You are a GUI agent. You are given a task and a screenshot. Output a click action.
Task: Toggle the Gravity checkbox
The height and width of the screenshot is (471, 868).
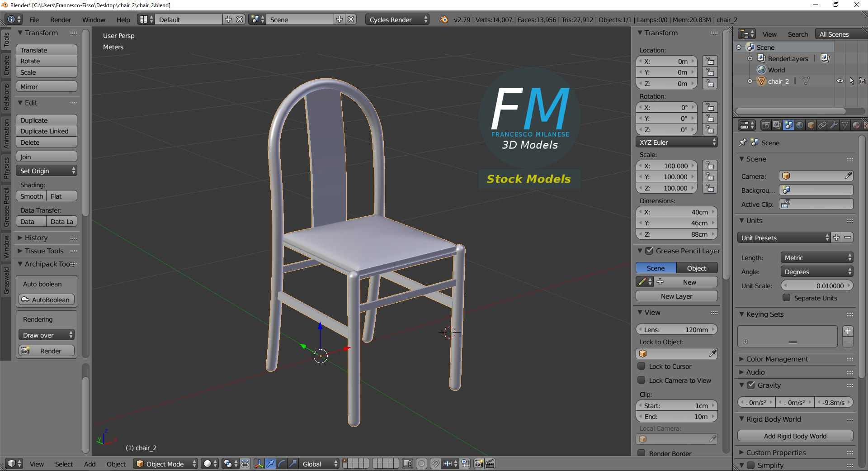[x=751, y=385]
